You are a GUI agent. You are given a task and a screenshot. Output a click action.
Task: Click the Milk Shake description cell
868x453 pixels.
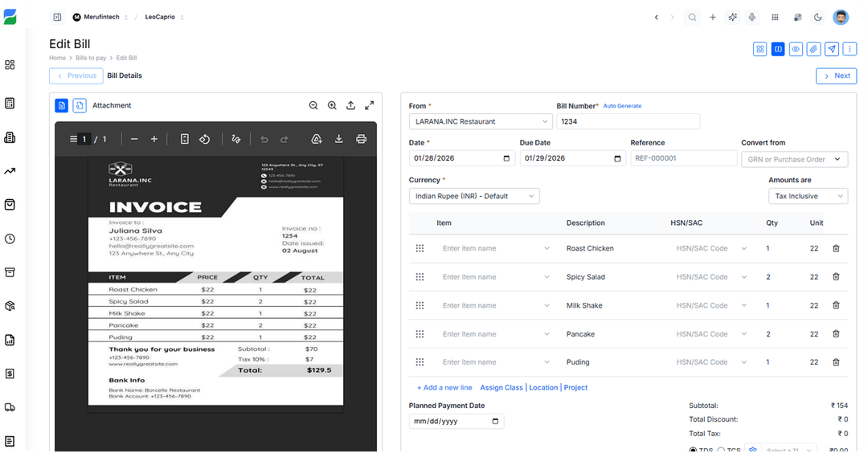coord(584,305)
